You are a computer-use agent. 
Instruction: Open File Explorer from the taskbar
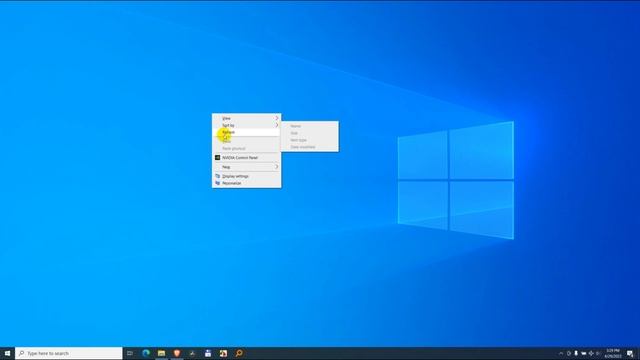coord(162,353)
